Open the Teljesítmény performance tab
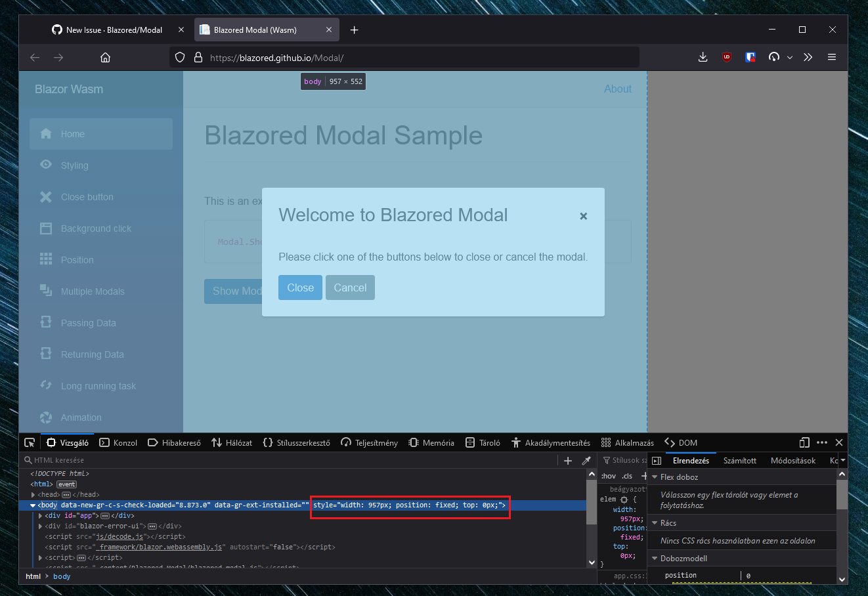Image resolution: width=868 pixels, height=596 pixels. pyautogui.click(x=369, y=443)
